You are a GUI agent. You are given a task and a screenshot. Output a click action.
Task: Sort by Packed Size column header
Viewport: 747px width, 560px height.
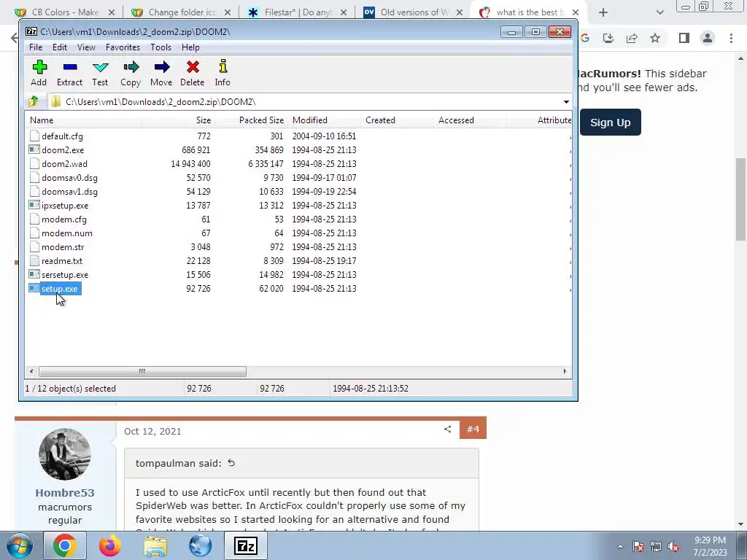[251, 120]
